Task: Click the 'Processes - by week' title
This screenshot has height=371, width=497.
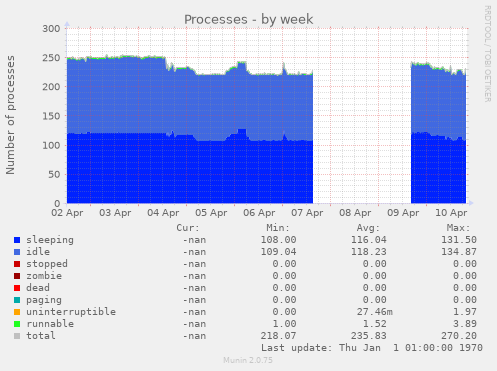Action: coord(249,19)
